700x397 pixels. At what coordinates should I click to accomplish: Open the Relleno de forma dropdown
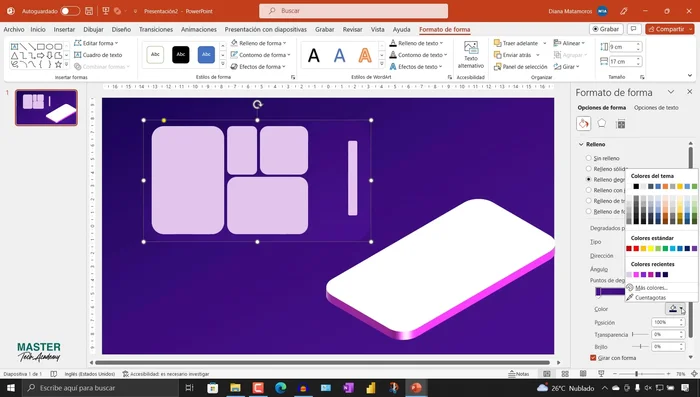point(258,43)
